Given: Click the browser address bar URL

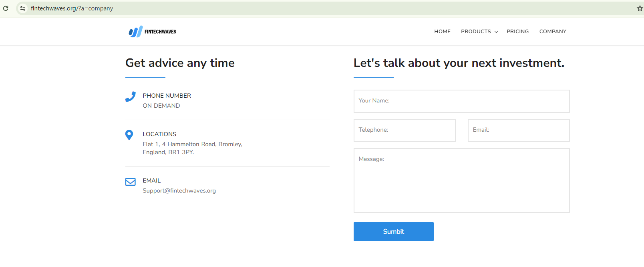Looking at the screenshot, I should pos(72,8).
